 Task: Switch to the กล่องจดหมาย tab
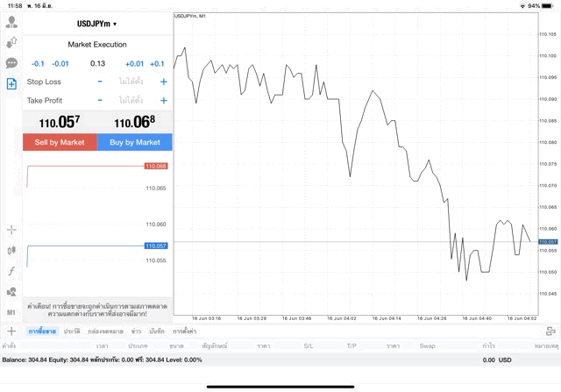pyautogui.click(x=106, y=331)
